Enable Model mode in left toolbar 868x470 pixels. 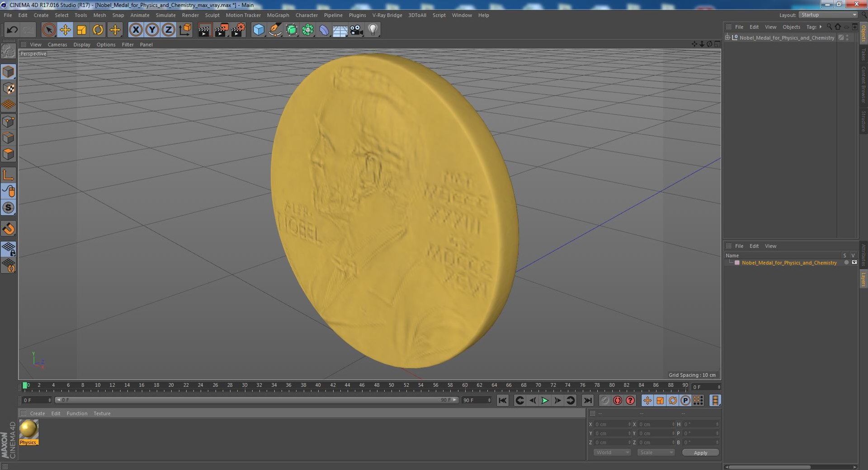coord(9,72)
